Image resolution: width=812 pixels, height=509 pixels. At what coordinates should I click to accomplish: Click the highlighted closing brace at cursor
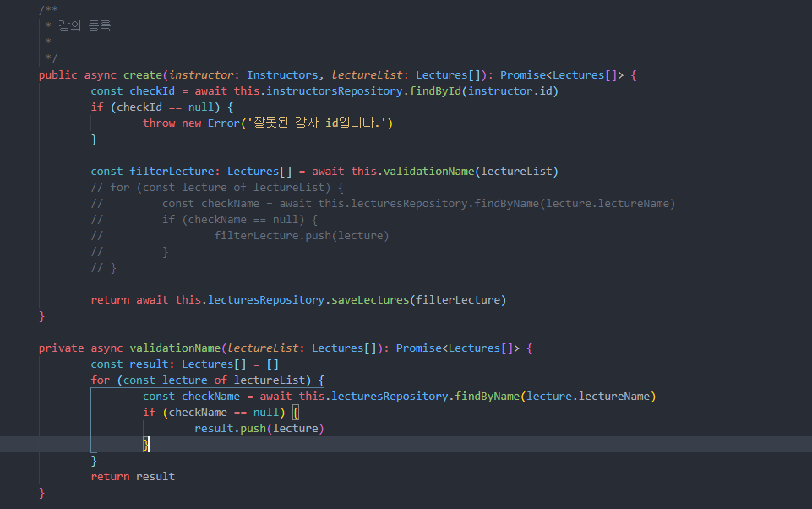click(x=146, y=444)
